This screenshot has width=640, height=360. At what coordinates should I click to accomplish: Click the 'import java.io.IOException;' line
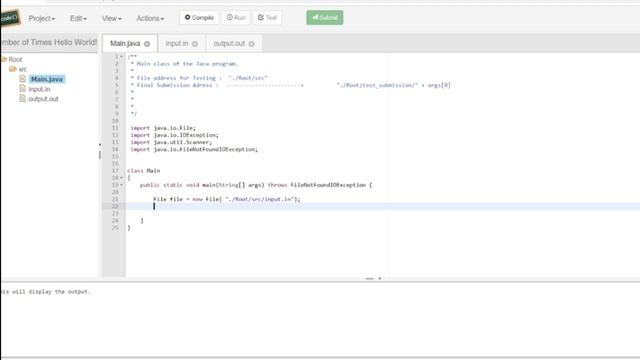[x=174, y=135]
